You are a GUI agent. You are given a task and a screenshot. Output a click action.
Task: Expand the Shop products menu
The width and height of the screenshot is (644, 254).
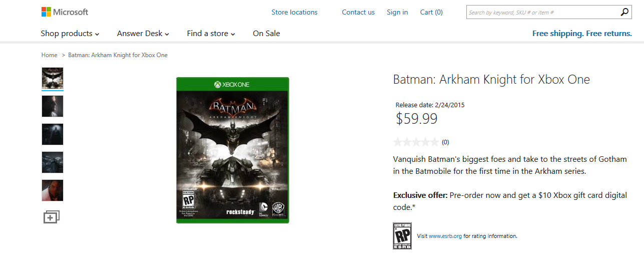click(x=70, y=34)
